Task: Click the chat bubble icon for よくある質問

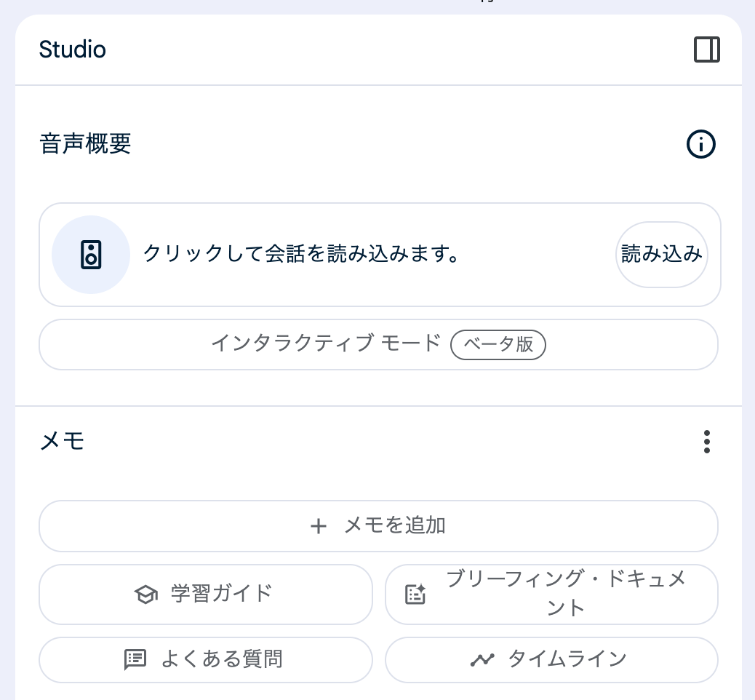Action: (135, 660)
